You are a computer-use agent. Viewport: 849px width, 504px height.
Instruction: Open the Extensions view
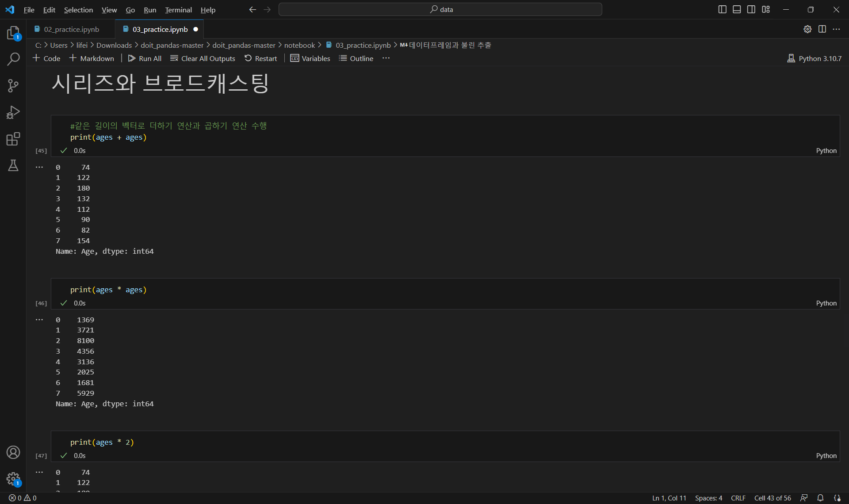pyautogui.click(x=13, y=139)
